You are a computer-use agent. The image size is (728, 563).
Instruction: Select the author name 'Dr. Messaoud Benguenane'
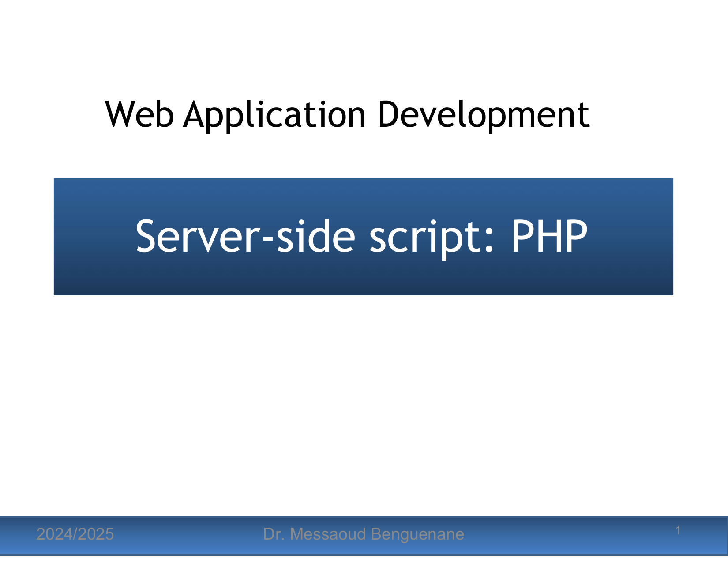(x=364, y=534)
